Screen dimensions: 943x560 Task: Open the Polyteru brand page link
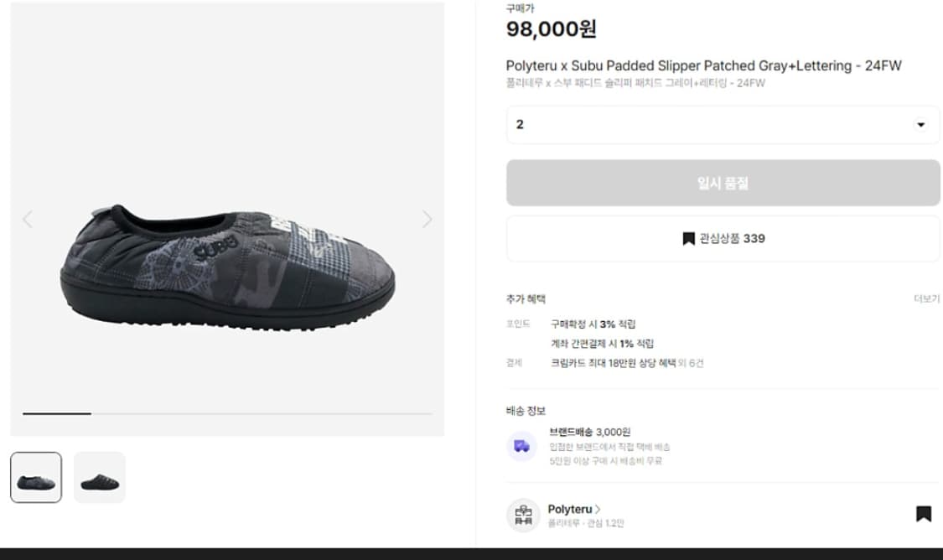point(573,509)
